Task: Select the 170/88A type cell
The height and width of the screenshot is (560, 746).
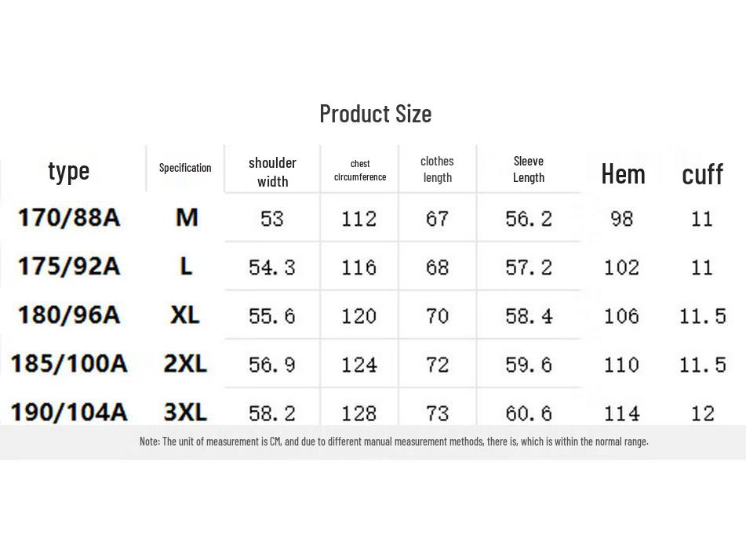Action: tap(69, 217)
